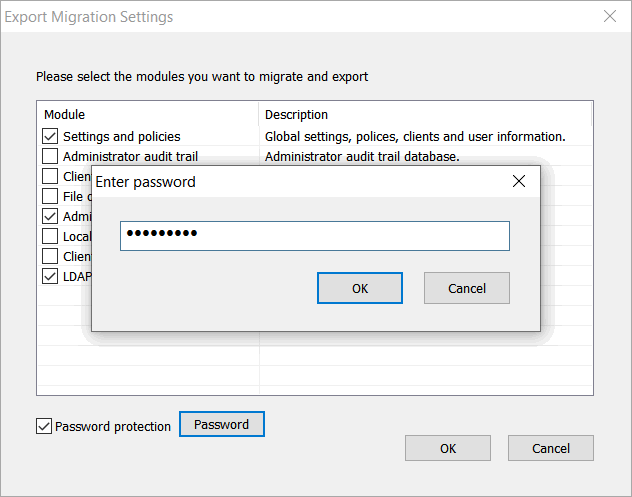This screenshot has height=497, width=632.
Task: Click OK in Export Migration Settings window
Action: pyautogui.click(x=447, y=448)
